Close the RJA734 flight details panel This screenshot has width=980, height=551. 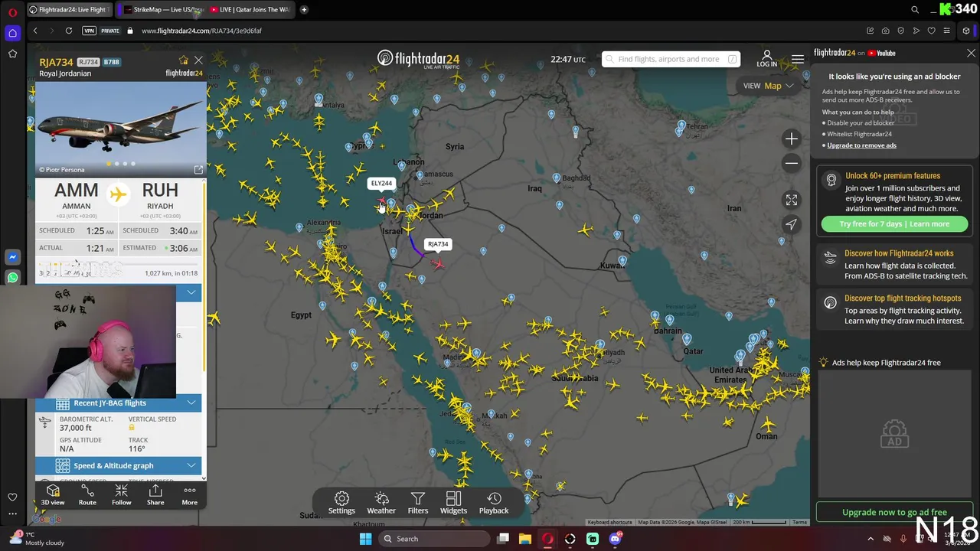pyautogui.click(x=198, y=60)
